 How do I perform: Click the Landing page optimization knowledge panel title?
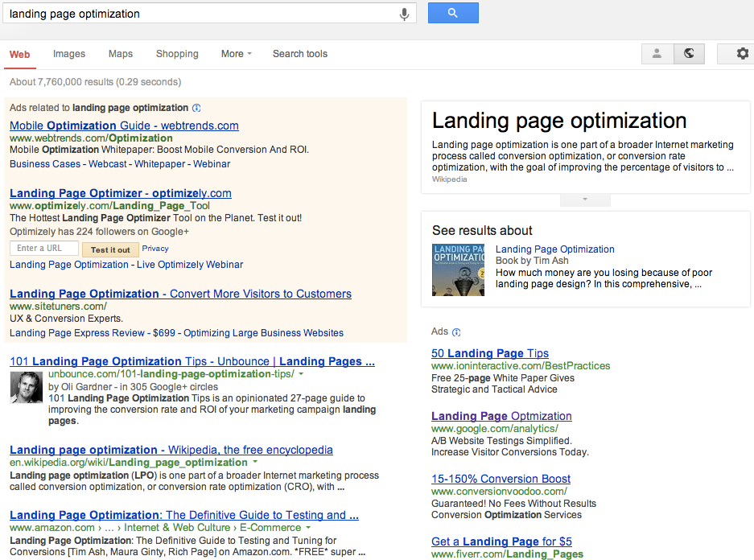tap(558, 121)
